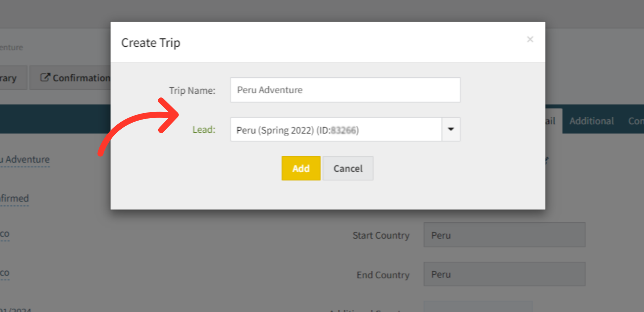
Task: Open the Lead dropdown arrow
Action: (451, 129)
